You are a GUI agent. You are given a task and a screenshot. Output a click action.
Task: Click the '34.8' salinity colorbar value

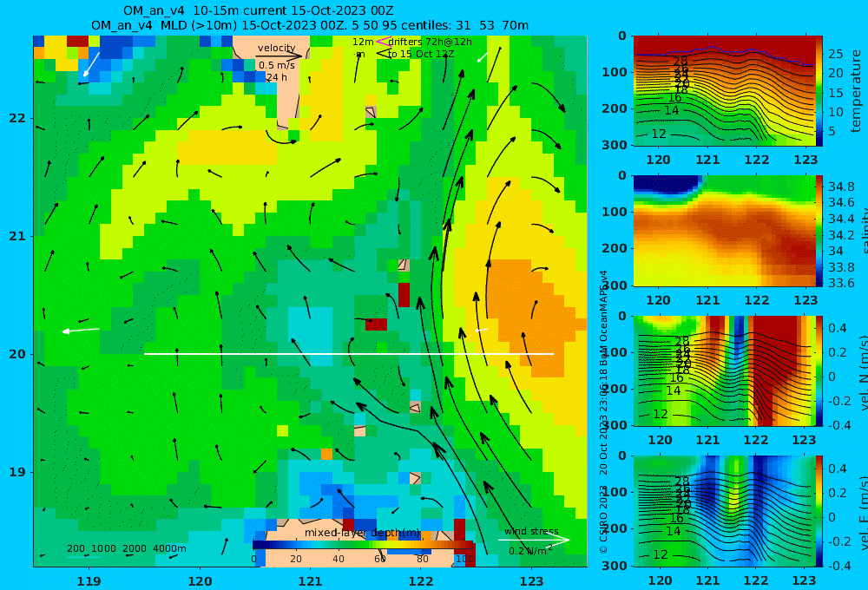click(x=840, y=187)
